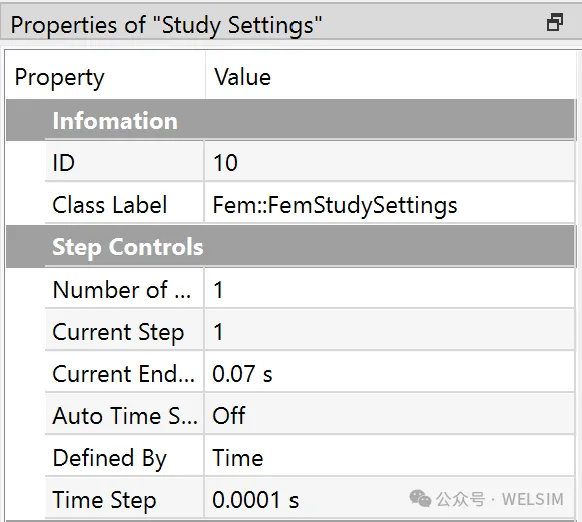
Task: Select the ID property row label
Action: tap(124, 162)
